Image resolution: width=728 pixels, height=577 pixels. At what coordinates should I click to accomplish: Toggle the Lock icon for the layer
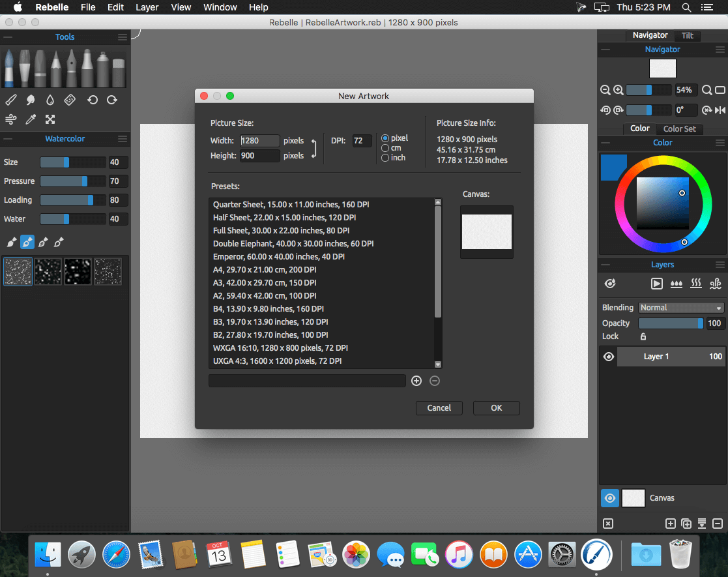pyautogui.click(x=643, y=336)
